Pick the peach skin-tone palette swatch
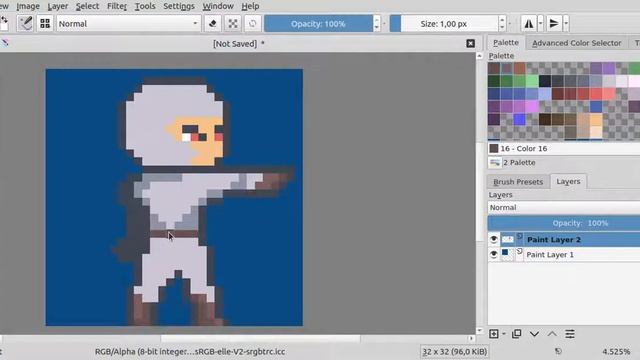Screen dimensions: 640x360 tap(596, 119)
